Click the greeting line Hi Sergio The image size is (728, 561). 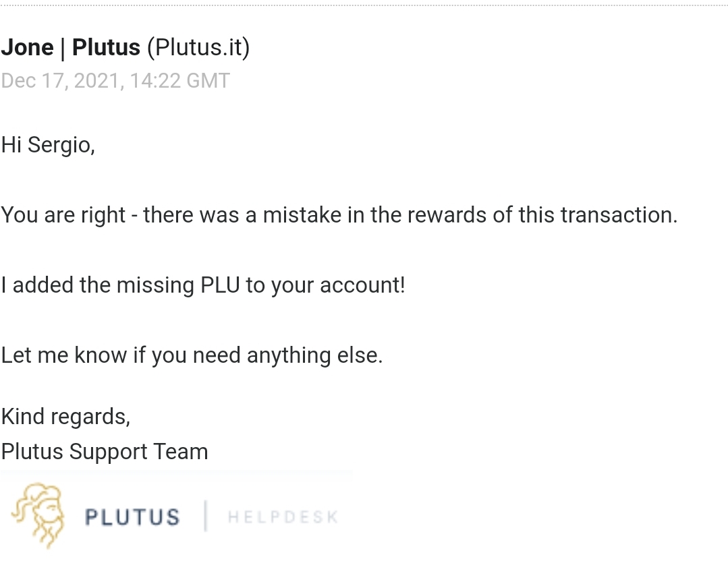coord(48,144)
